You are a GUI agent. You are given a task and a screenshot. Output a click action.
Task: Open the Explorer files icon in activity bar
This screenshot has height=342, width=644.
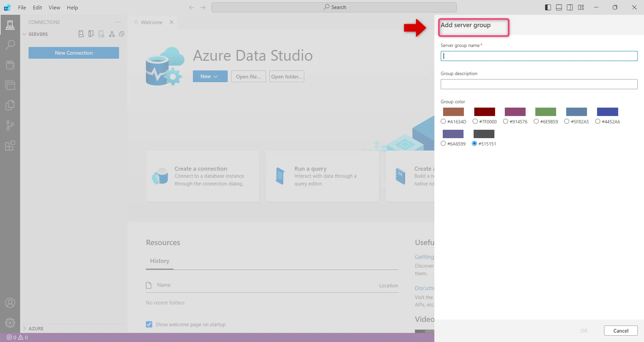[10, 105]
